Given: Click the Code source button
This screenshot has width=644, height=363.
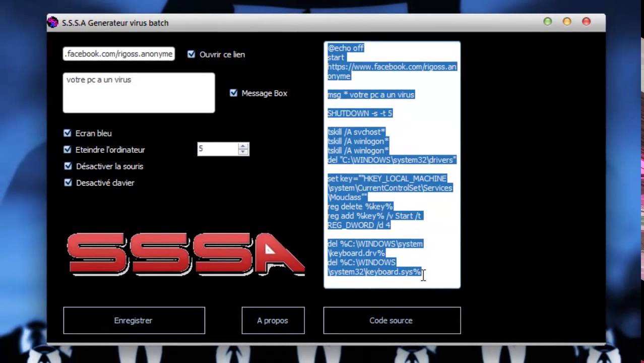Looking at the screenshot, I should click(392, 320).
